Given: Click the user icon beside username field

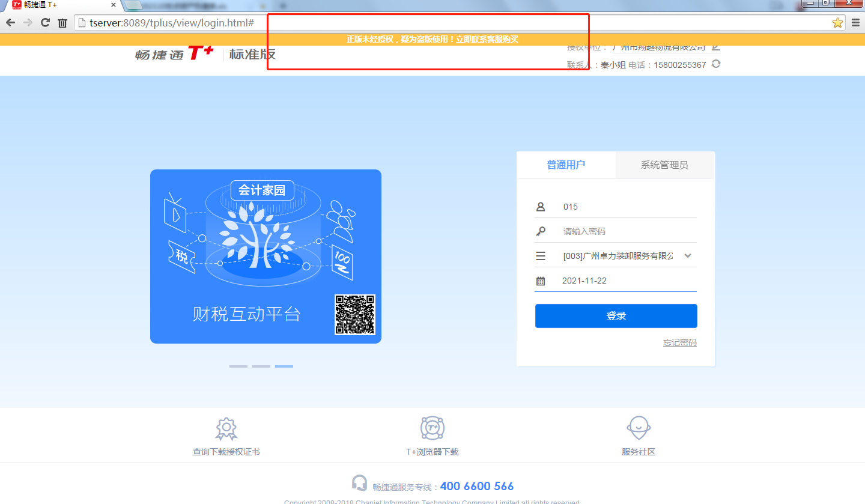Looking at the screenshot, I should 541,207.
